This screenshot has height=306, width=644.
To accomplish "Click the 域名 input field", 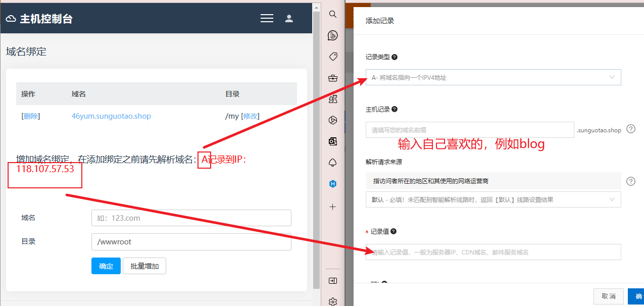I will pos(191,218).
